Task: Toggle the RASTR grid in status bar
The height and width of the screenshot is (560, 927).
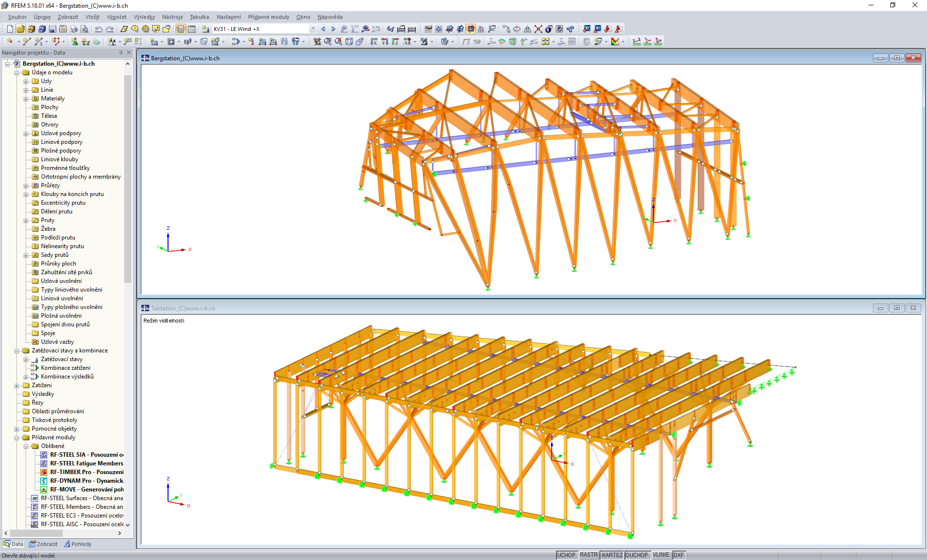Action: 589,555
